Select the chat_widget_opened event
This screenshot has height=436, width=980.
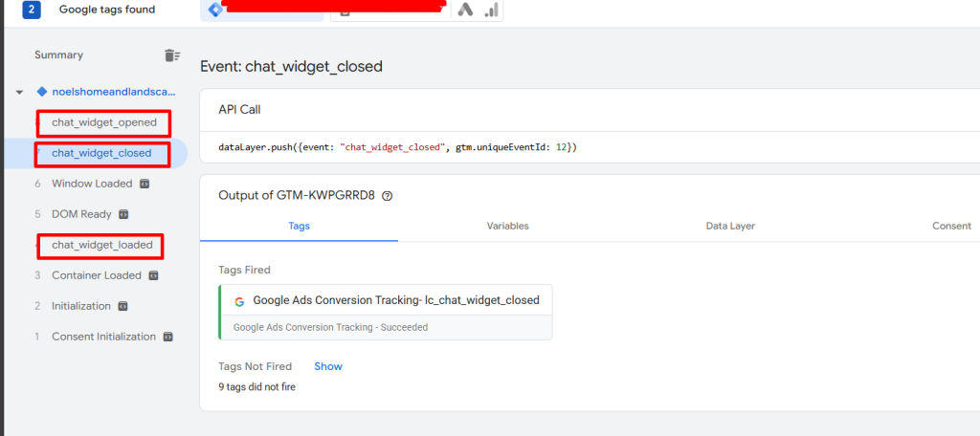tap(103, 122)
